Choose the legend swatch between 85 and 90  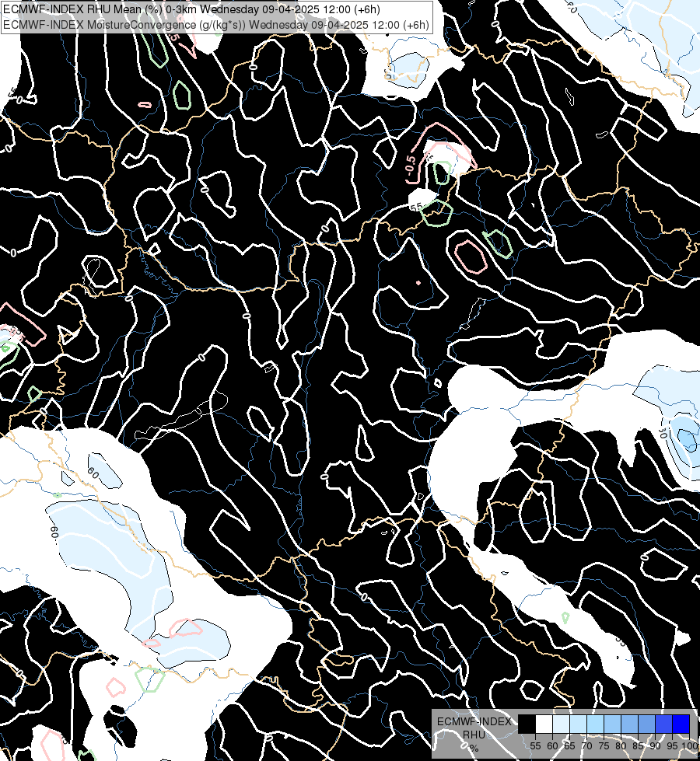[x=646, y=724]
